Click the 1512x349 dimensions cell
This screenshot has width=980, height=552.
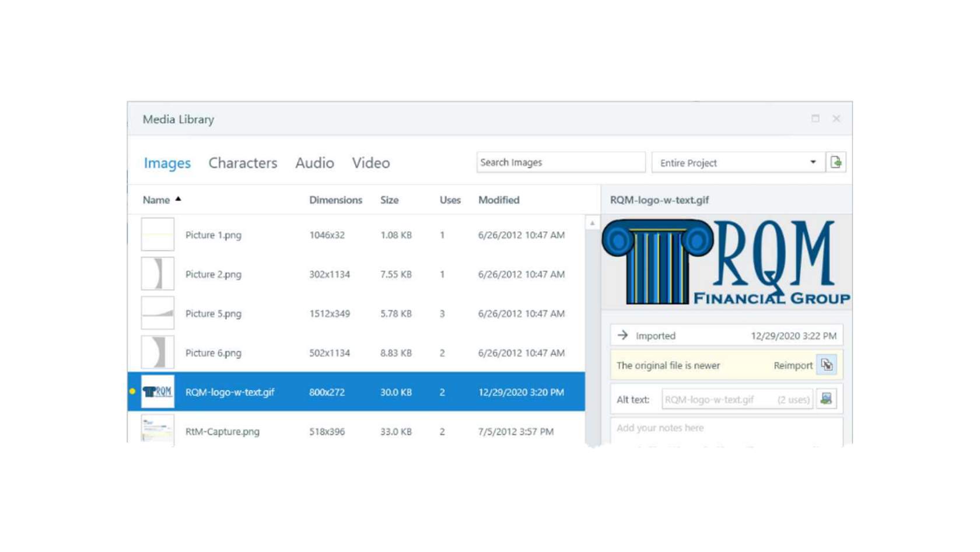[330, 313]
